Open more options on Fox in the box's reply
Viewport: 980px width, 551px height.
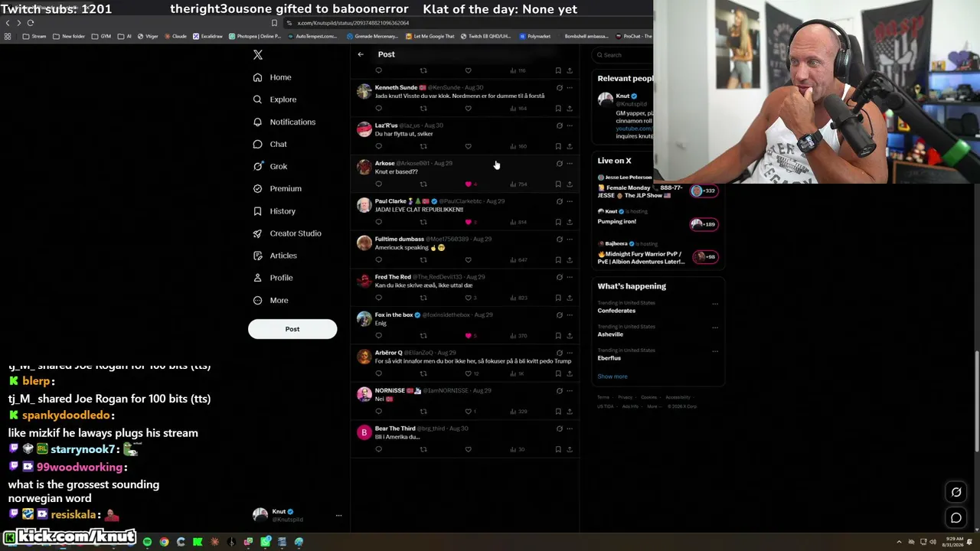point(570,315)
